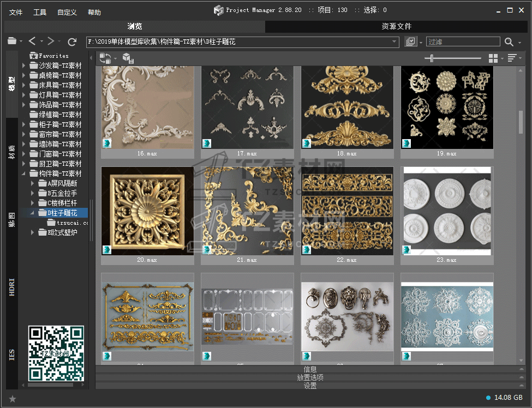Click the merge/replace model icon in toolbar
The width and height of the screenshot is (532, 408).
coord(105,58)
